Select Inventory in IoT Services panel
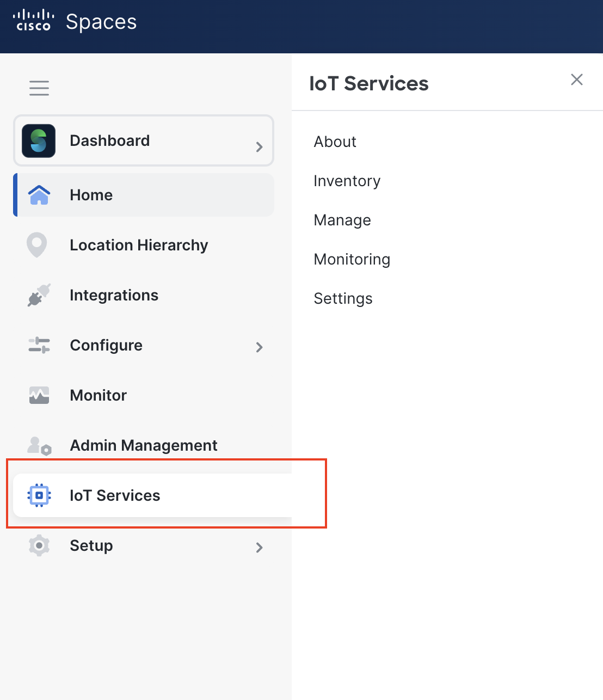The height and width of the screenshot is (700, 603). point(347,181)
